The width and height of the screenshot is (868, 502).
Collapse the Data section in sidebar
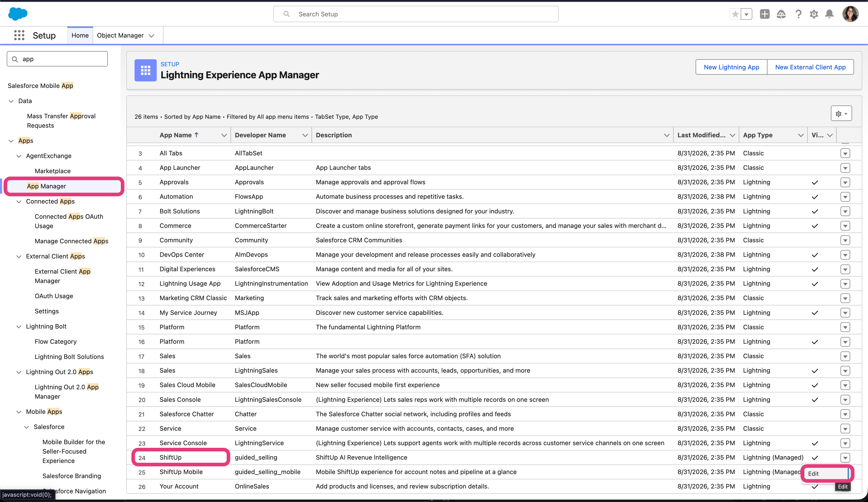[11, 101]
